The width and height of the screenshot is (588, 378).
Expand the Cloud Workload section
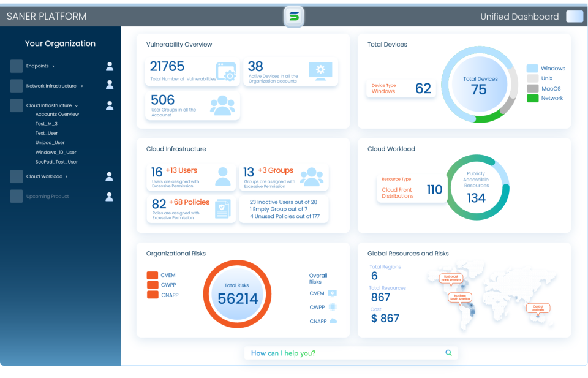tap(67, 176)
